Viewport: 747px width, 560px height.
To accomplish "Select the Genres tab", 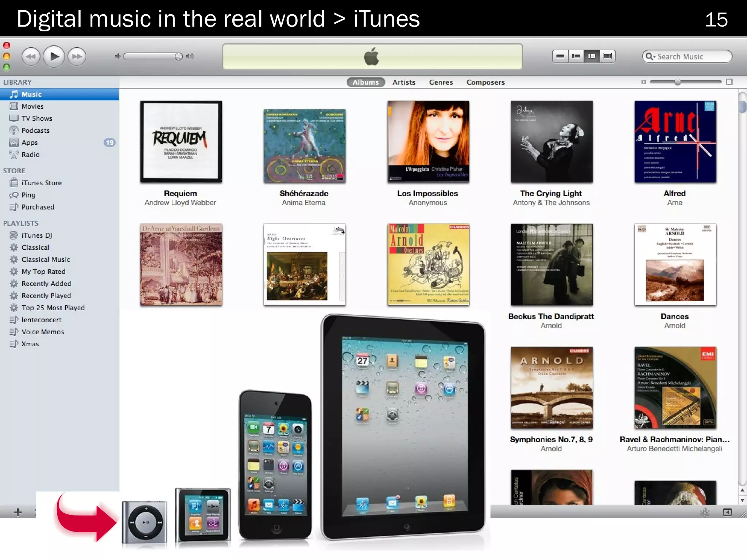I will coord(441,82).
